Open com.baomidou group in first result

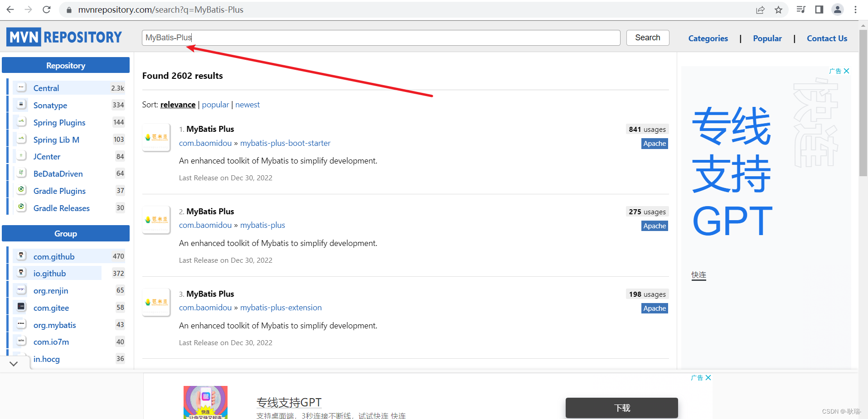coord(205,143)
